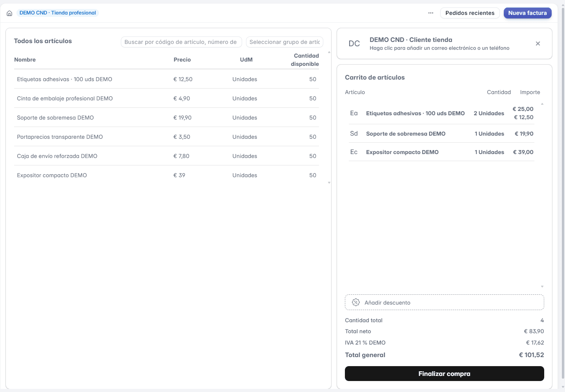Click the article list scroll down arrow
Screen dimensions: 565x392
coord(329,183)
